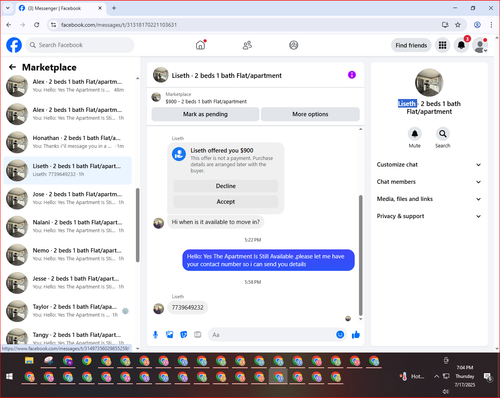Choose a GIF
500x398 pixels.
[x=198, y=335]
